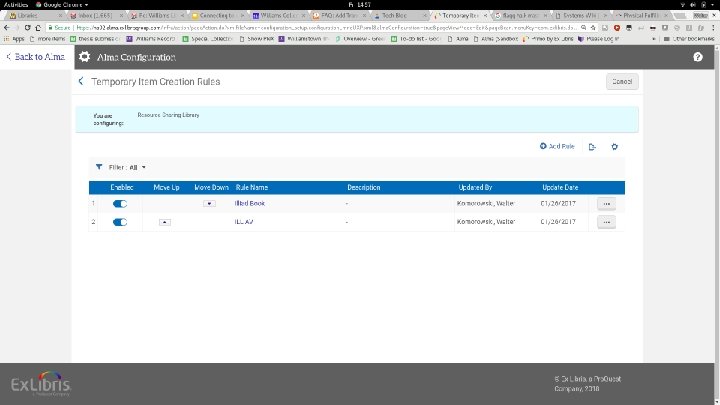Click the Komorowski, Walter cell in Illiad Book row

coord(485,203)
